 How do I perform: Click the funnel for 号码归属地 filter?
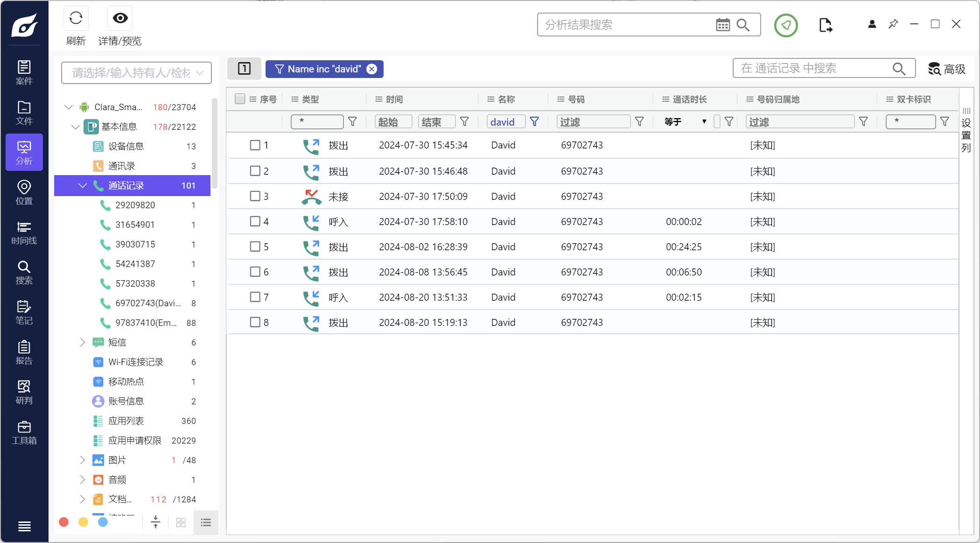coord(864,122)
